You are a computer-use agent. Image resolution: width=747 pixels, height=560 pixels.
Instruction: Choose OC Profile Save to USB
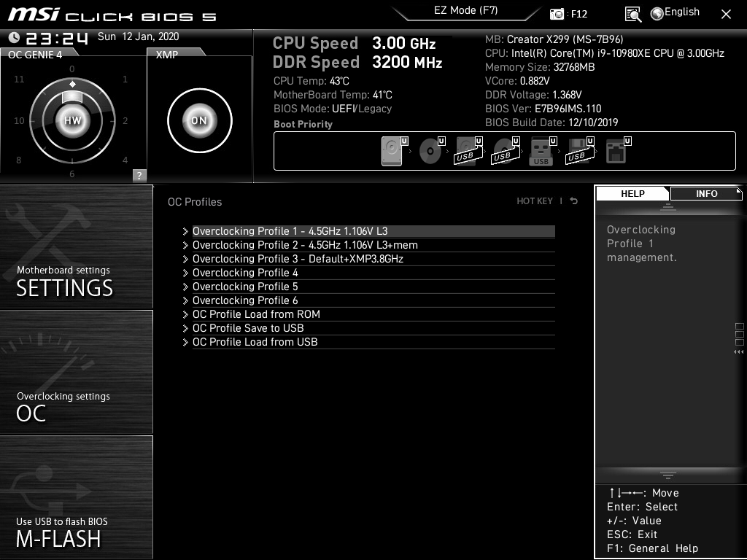click(x=373, y=327)
